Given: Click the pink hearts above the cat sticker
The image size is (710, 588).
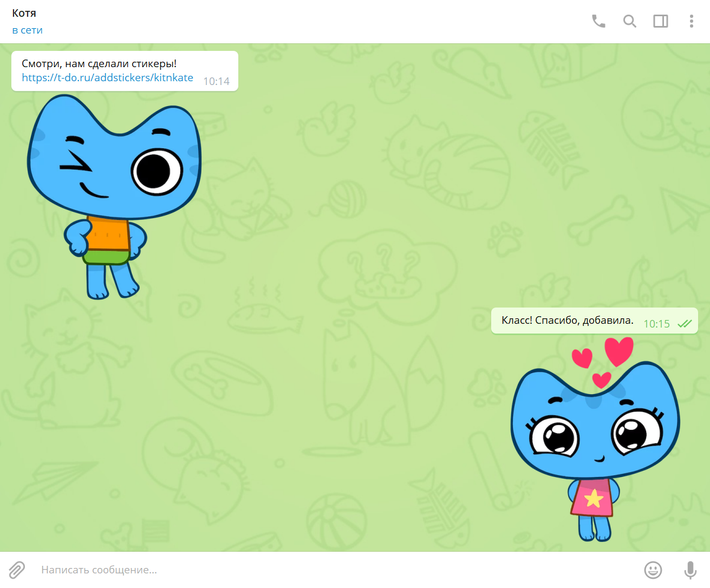Looking at the screenshot, I should (618, 350).
